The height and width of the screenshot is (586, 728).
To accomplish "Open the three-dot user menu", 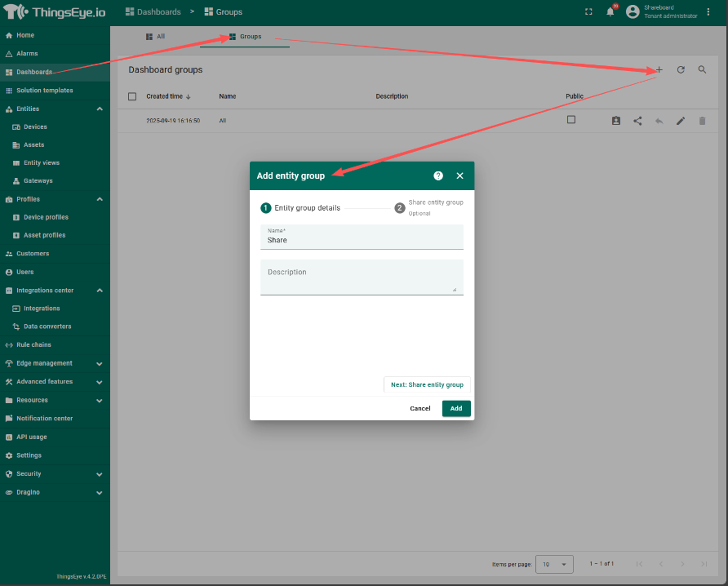I will (x=708, y=12).
